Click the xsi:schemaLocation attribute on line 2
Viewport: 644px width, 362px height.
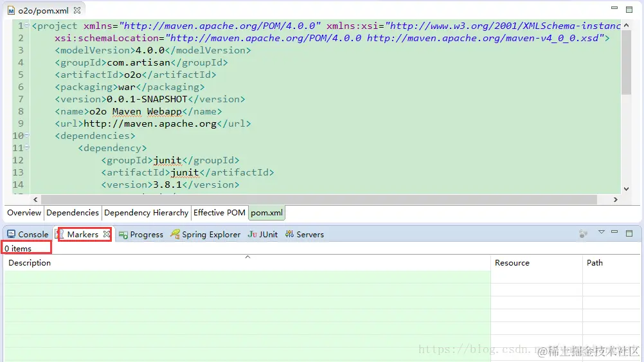point(107,38)
